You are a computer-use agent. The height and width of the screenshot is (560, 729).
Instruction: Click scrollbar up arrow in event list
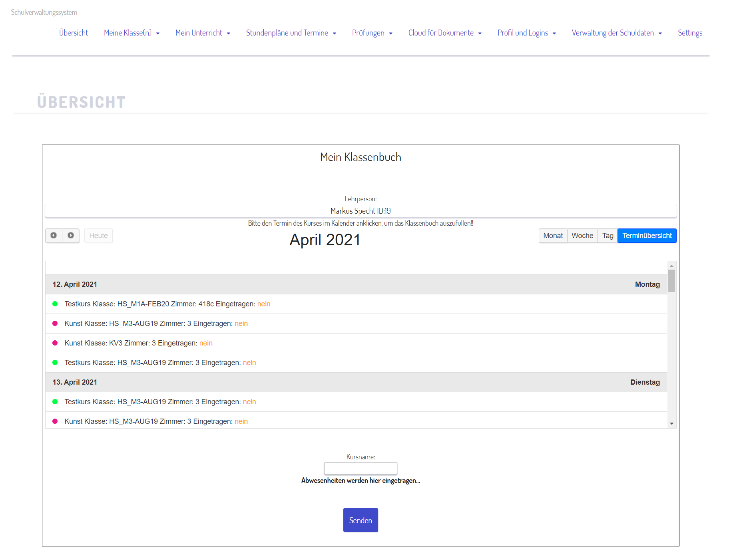[x=671, y=266]
